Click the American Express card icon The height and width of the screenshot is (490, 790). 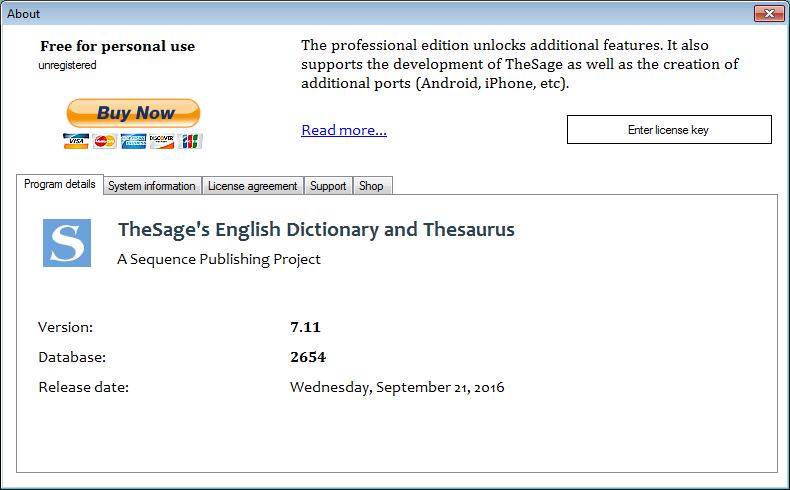pos(134,141)
